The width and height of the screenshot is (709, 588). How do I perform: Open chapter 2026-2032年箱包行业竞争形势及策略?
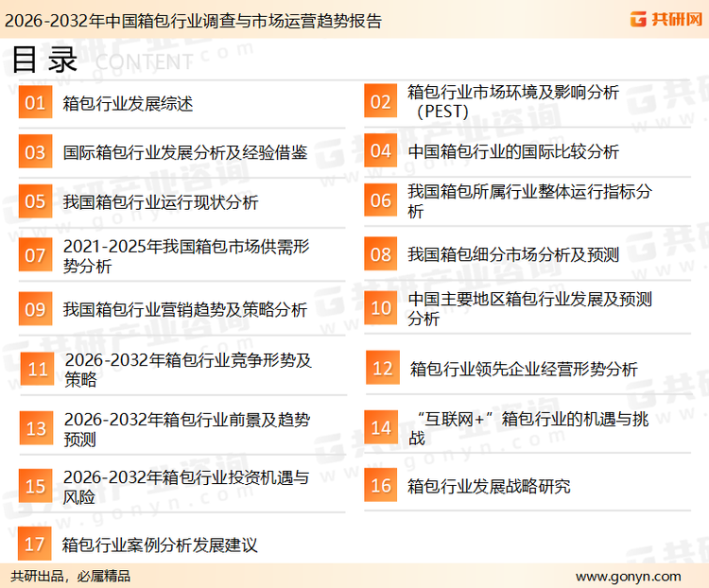pos(188,370)
